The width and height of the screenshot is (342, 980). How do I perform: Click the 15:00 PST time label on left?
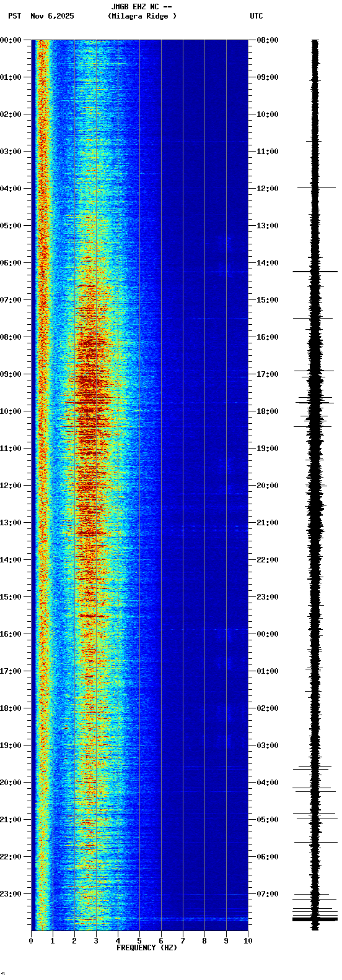coord(11,597)
